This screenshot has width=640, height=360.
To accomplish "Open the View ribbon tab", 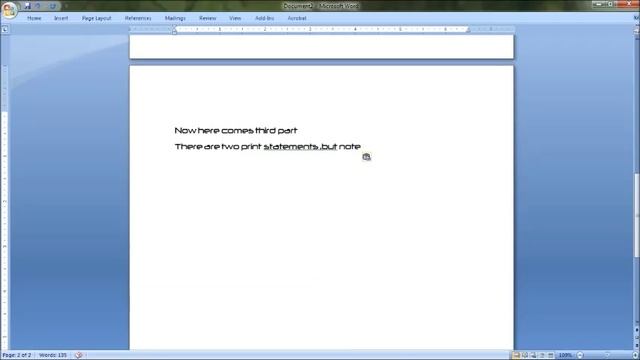I will pyautogui.click(x=235, y=18).
